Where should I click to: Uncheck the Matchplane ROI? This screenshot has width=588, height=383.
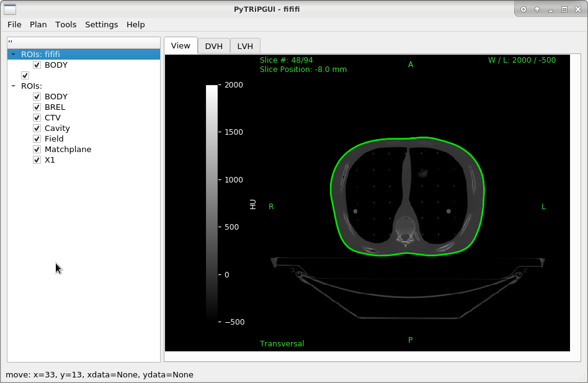pyautogui.click(x=37, y=149)
